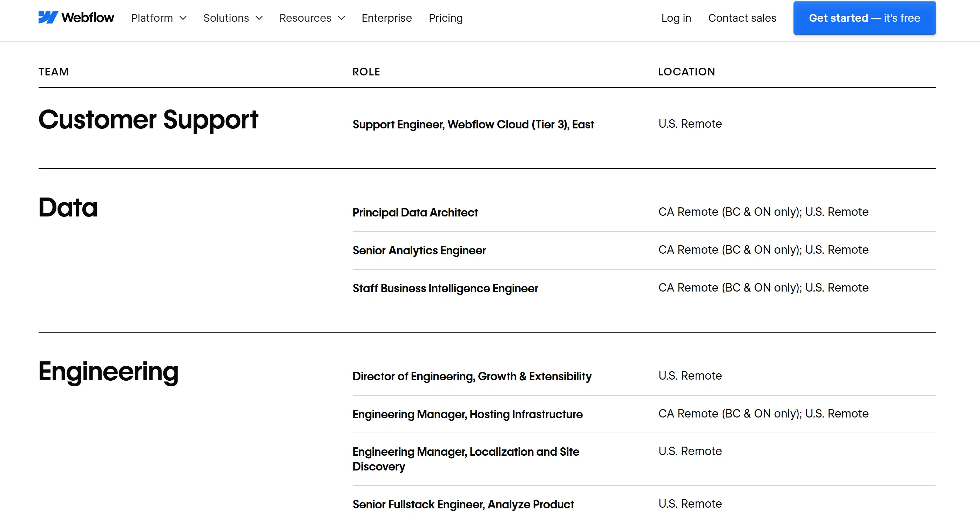View Senior Analytics Engineer job
This screenshot has width=980, height=521.
pyautogui.click(x=419, y=251)
